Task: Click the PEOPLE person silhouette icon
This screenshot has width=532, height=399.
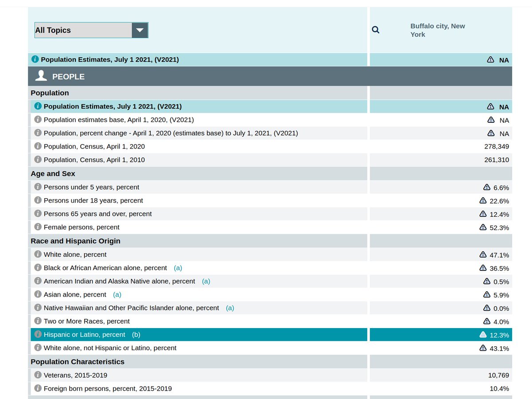Action: pyautogui.click(x=41, y=76)
